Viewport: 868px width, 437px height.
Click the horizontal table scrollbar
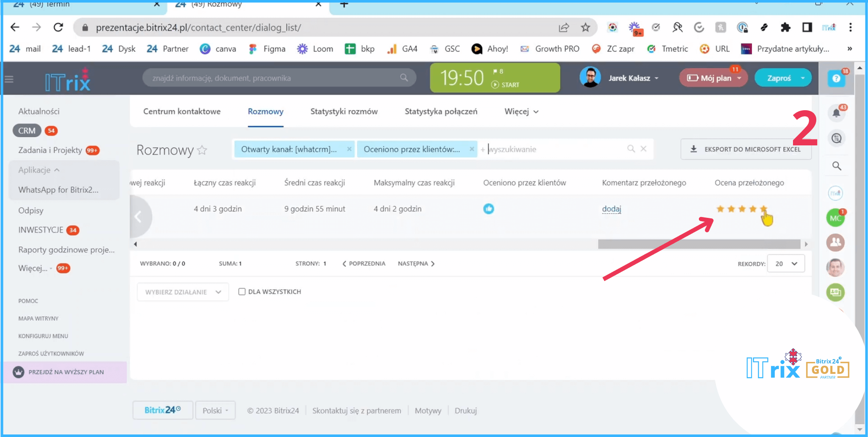point(698,244)
